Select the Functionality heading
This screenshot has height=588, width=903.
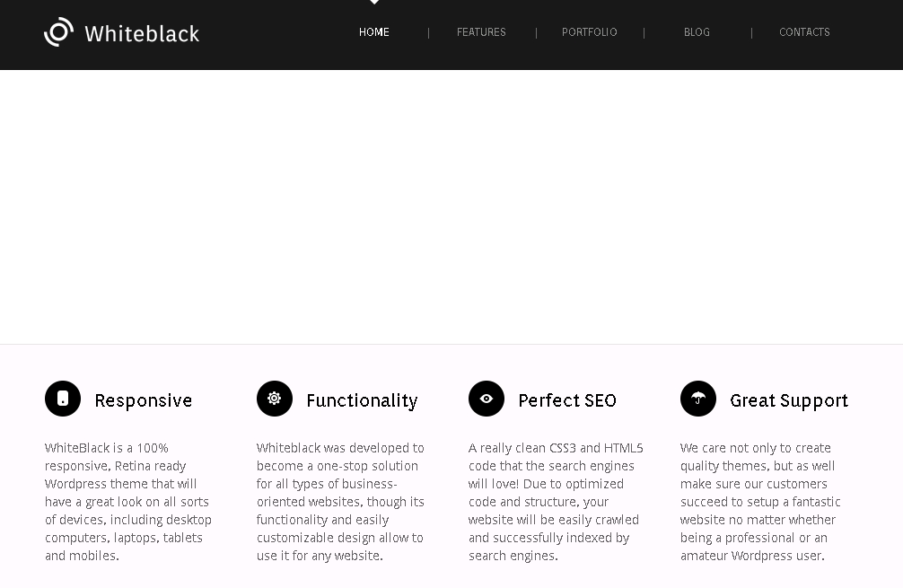362,400
